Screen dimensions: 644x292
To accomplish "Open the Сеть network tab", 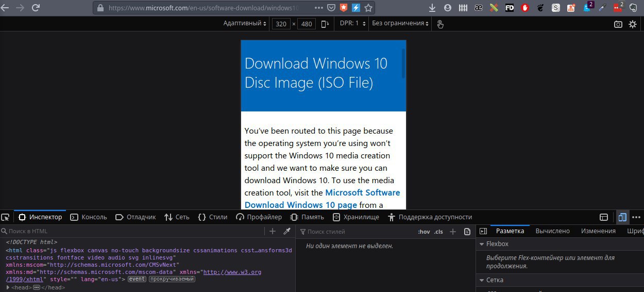I will [x=177, y=217].
